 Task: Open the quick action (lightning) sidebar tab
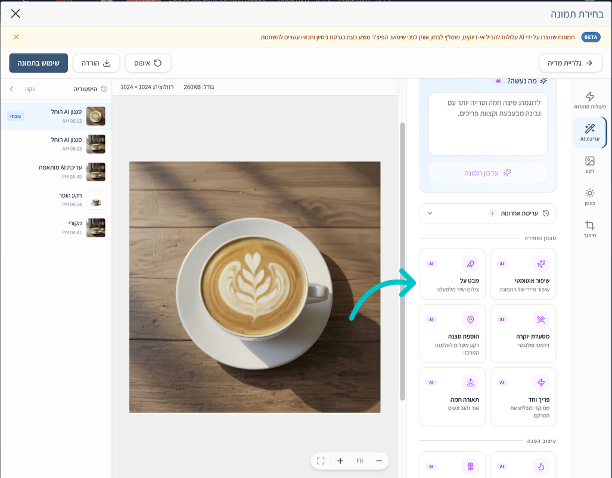pyautogui.click(x=589, y=100)
